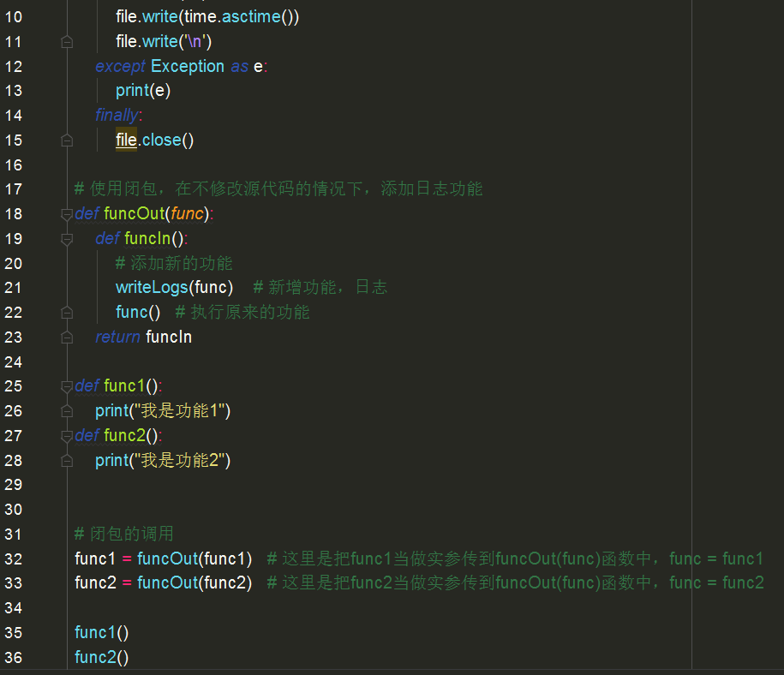784x675 pixels.
Task: Click 'Exception' class name on line 12
Action: 188,67
